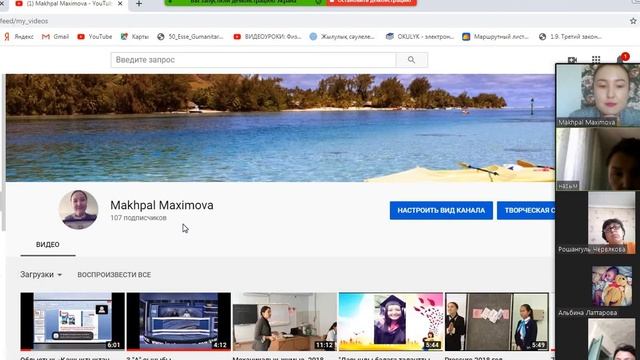Click the address bar URL text

(24, 21)
